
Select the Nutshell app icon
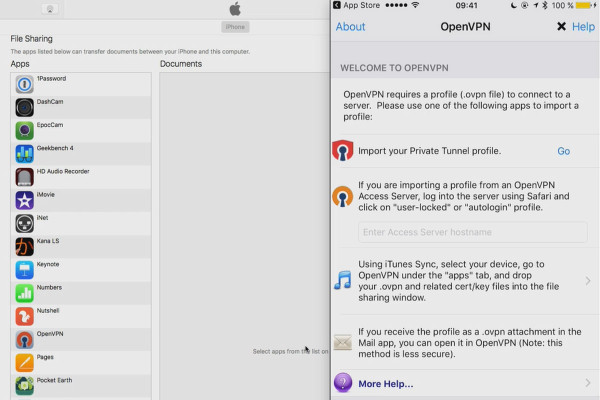click(24, 317)
